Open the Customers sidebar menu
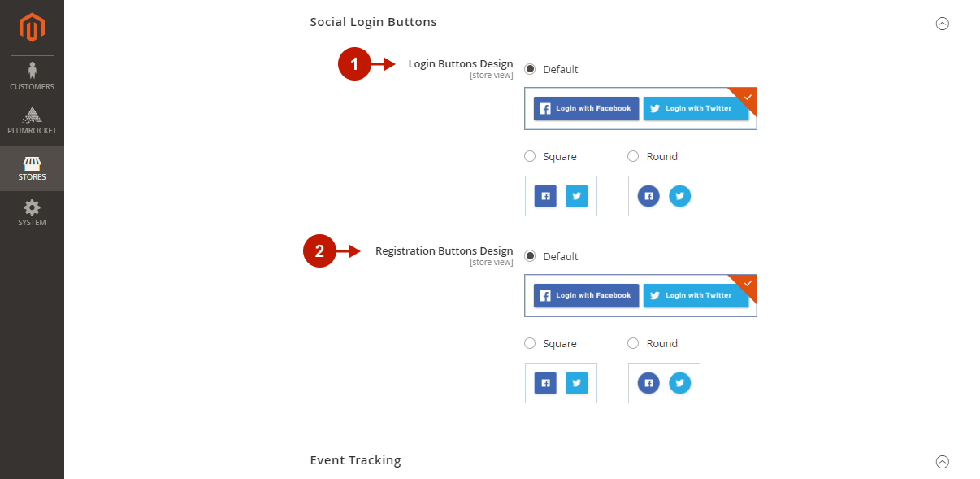Image resolution: width=980 pixels, height=479 pixels. 32,76
